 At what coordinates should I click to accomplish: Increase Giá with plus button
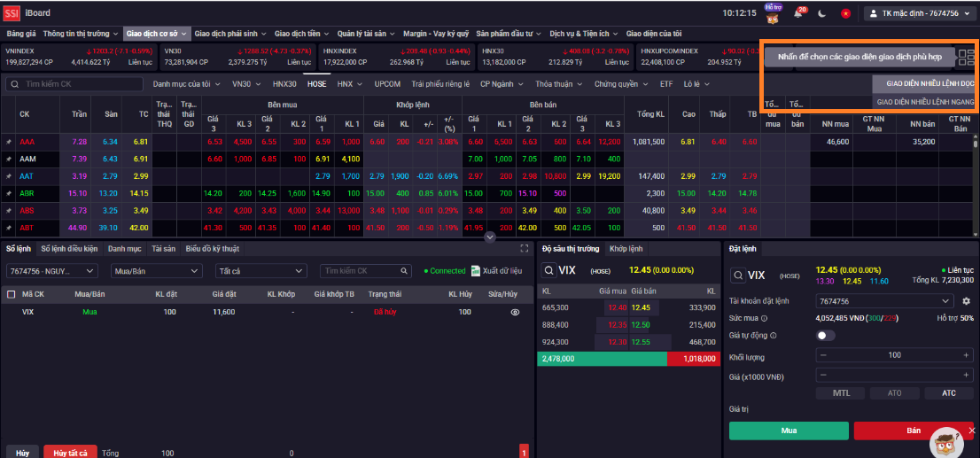point(966,375)
